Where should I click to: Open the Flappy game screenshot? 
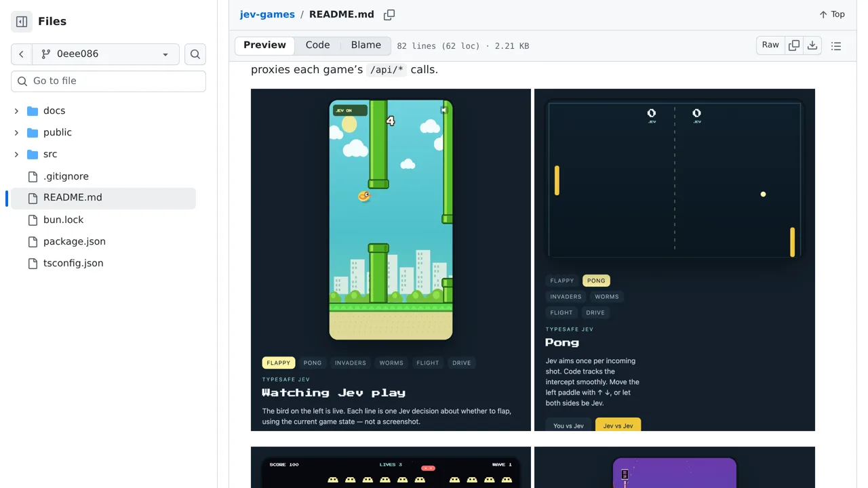[391, 260]
